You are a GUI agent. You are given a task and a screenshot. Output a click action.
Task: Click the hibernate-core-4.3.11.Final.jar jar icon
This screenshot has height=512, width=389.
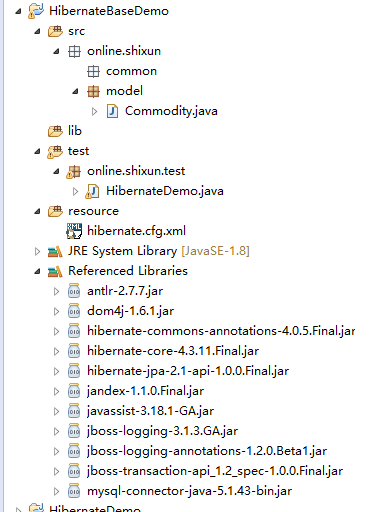tap(74, 351)
